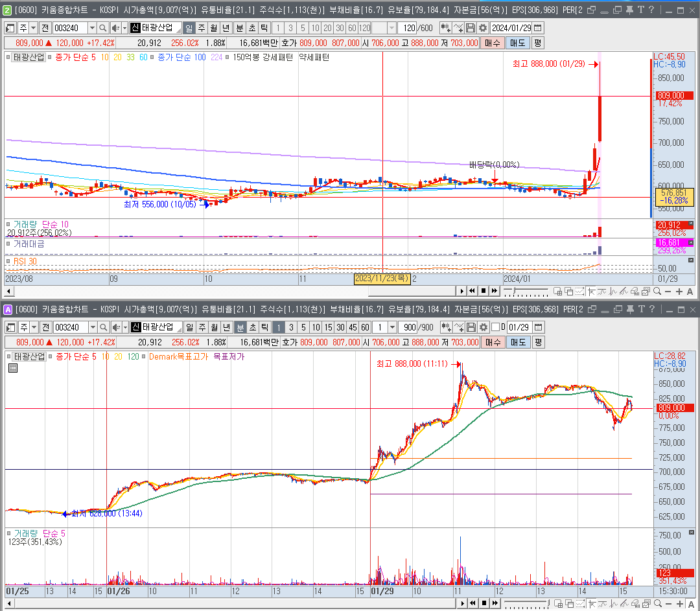700x611 pixels.
Task: Click the play button below the top chart
Action: click(x=461, y=292)
